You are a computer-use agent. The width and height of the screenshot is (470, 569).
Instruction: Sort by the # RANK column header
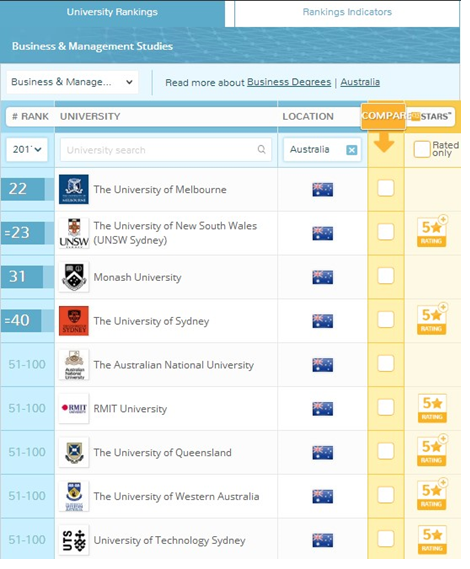click(30, 116)
